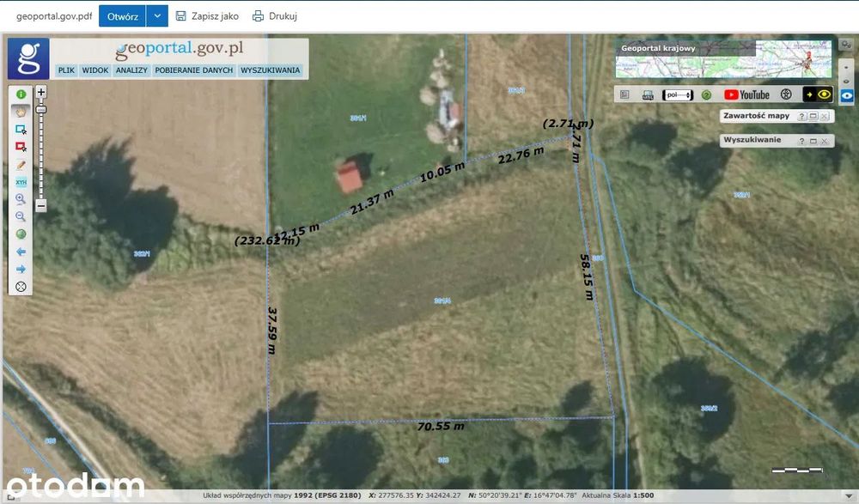Click the 22.76 m measurement label

(521, 155)
